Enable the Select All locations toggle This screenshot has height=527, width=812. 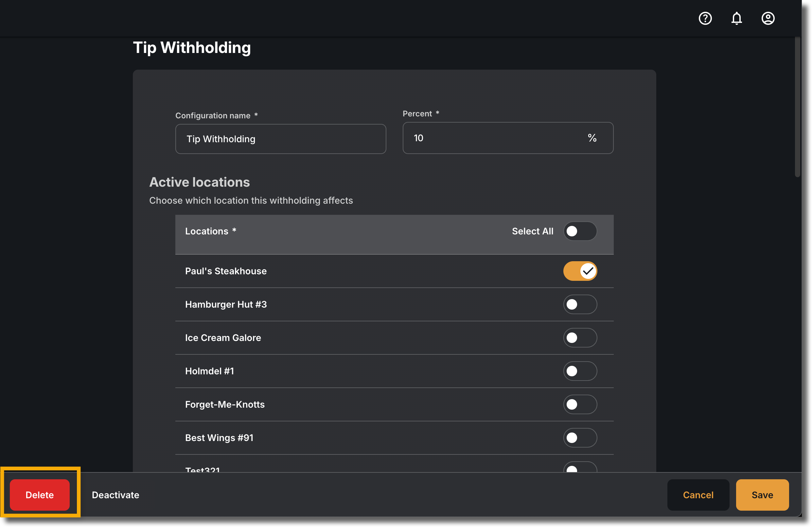(580, 231)
